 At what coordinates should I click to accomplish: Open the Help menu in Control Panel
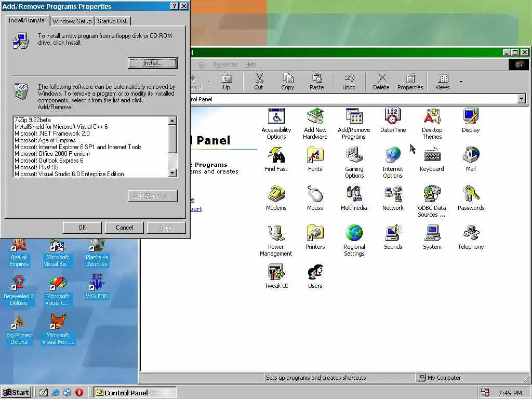251,64
